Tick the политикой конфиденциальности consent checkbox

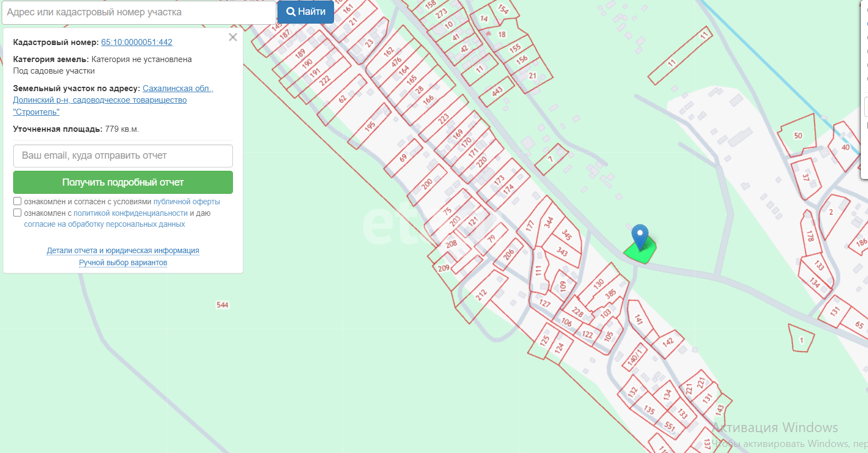click(x=18, y=213)
